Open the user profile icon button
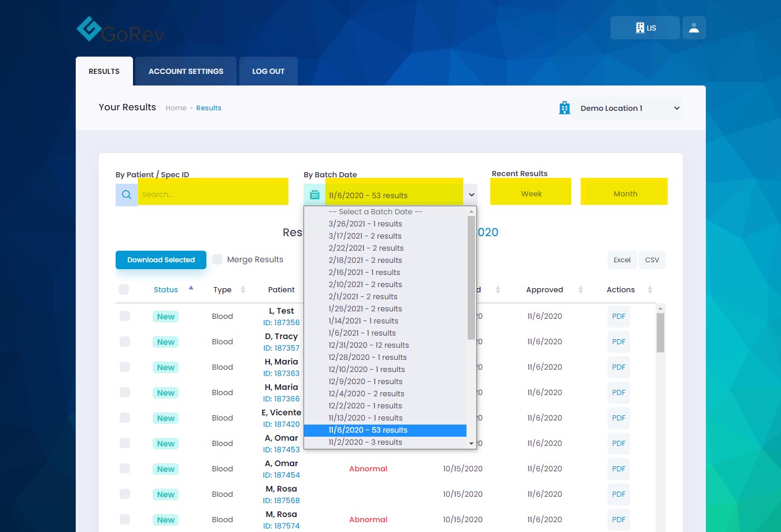Viewport: 781px width, 532px height. click(x=694, y=28)
